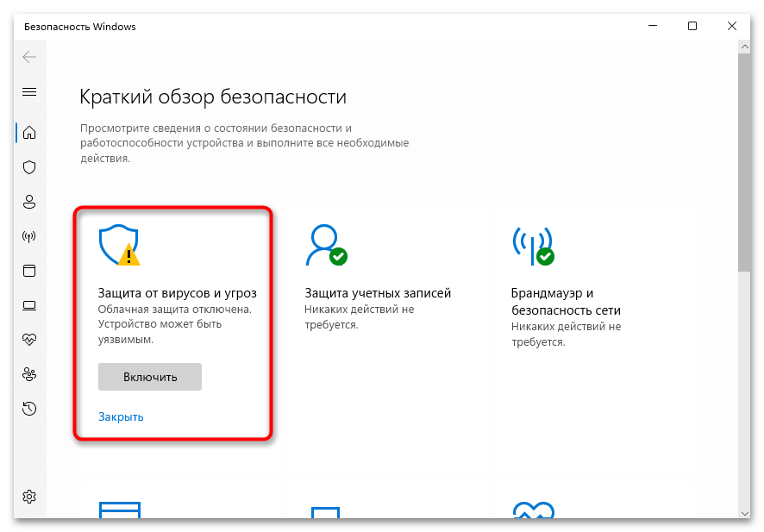Open Брандмауэр и безопасность сети heading
Image resolution: width=764 pixels, height=532 pixels.
point(567,302)
